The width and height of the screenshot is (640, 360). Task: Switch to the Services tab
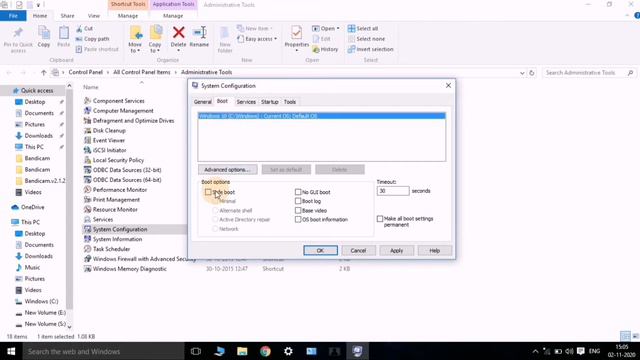(246, 102)
